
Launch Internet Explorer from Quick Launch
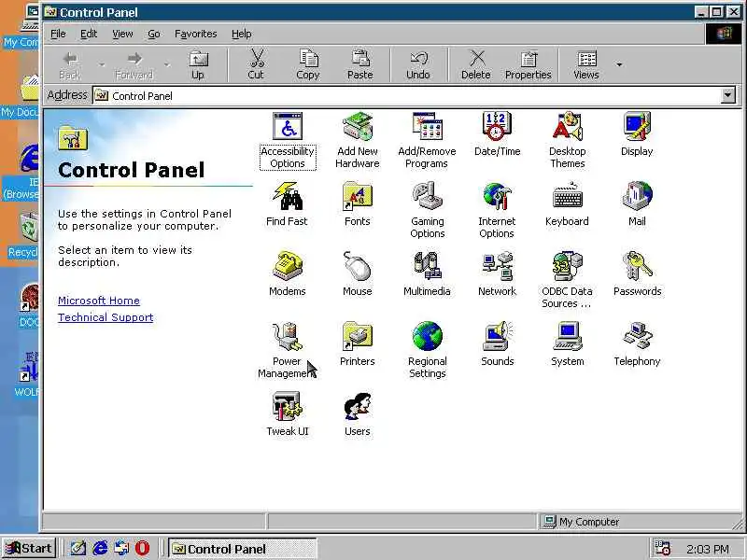(x=100, y=549)
